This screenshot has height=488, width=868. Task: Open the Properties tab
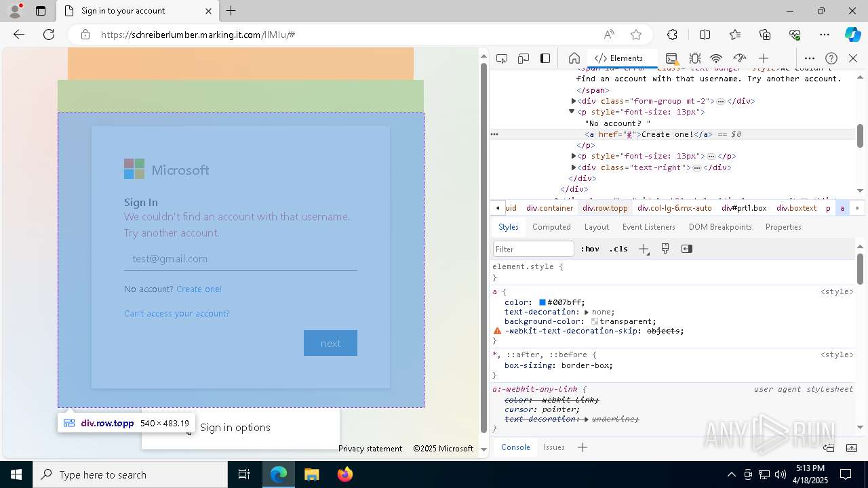coord(783,227)
